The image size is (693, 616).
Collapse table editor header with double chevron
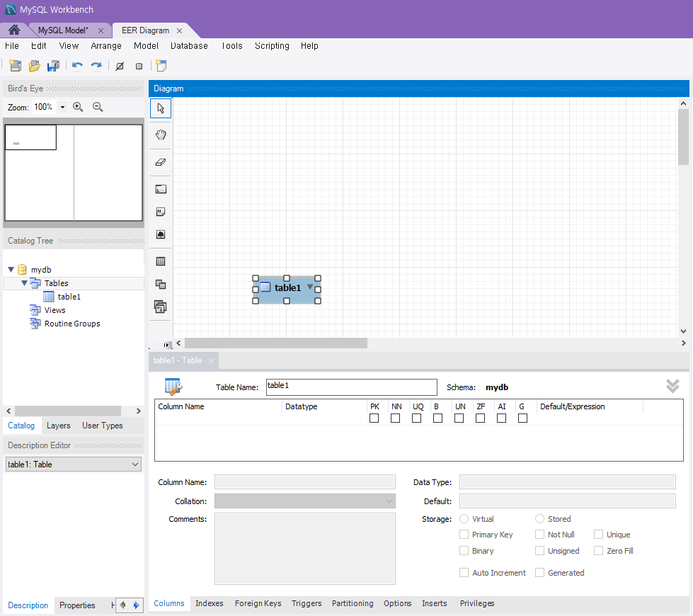(x=672, y=386)
